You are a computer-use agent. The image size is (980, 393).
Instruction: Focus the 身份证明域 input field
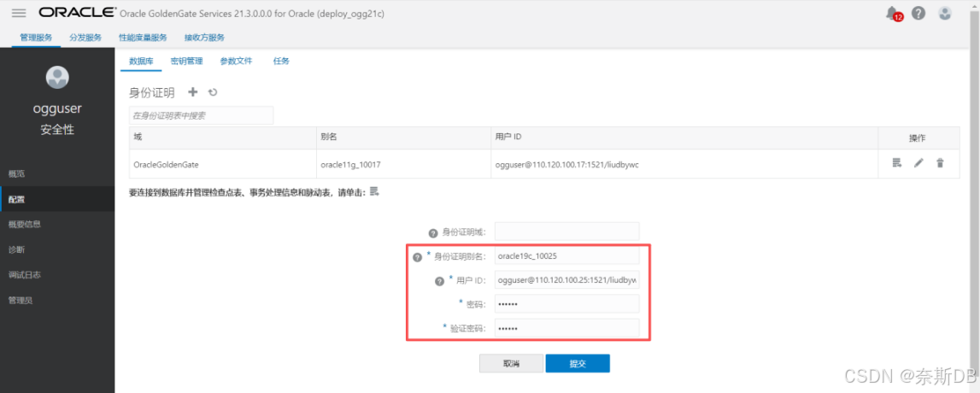[x=566, y=232]
